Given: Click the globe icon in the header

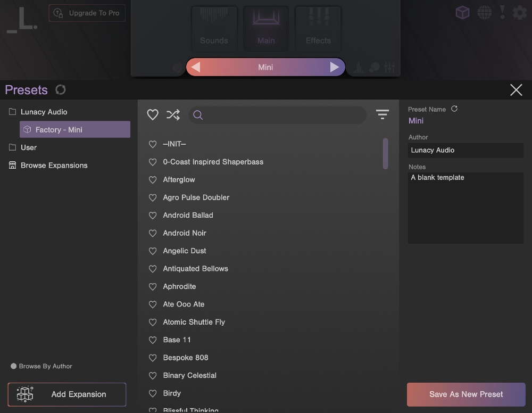Looking at the screenshot, I should 485,12.
